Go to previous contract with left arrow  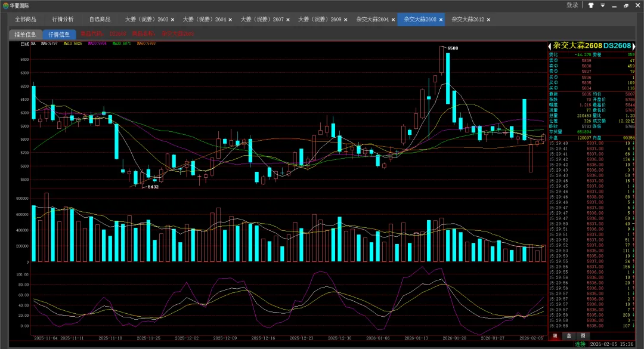[x=550, y=46]
